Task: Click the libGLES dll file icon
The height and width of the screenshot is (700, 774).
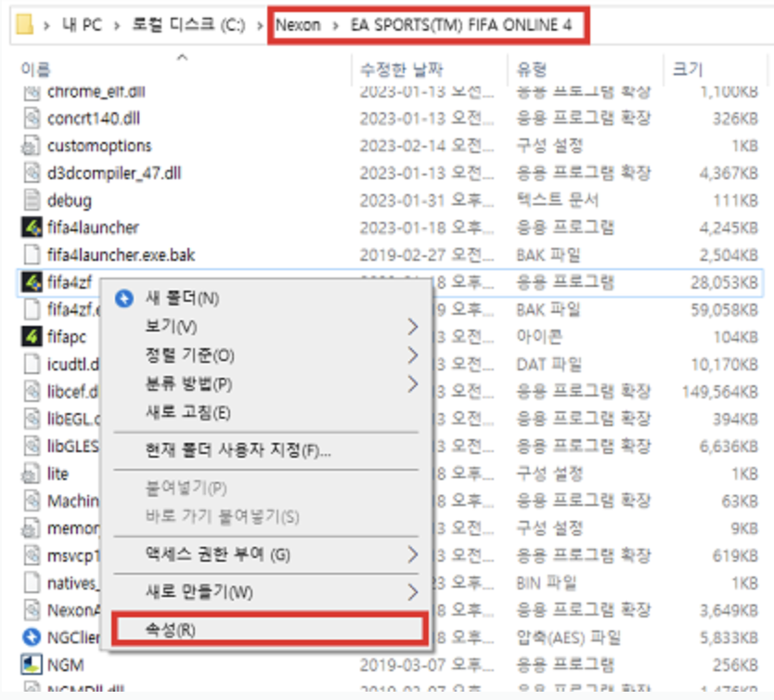Action: pos(32,447)
